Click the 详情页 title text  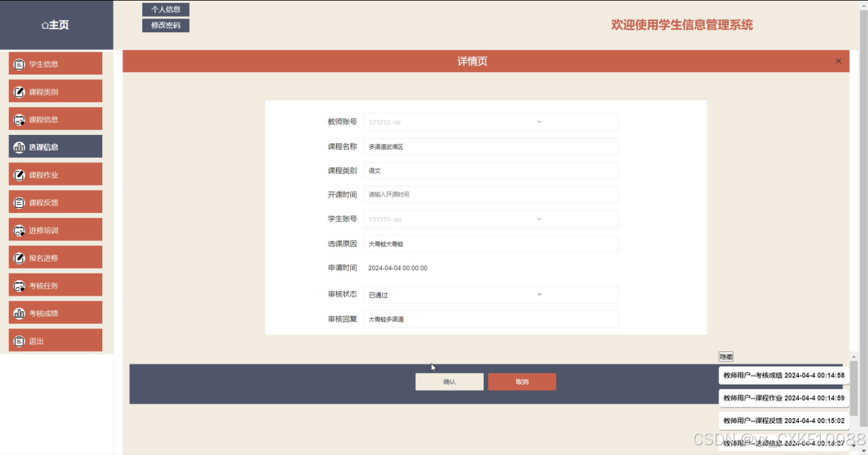pos(472,61)
